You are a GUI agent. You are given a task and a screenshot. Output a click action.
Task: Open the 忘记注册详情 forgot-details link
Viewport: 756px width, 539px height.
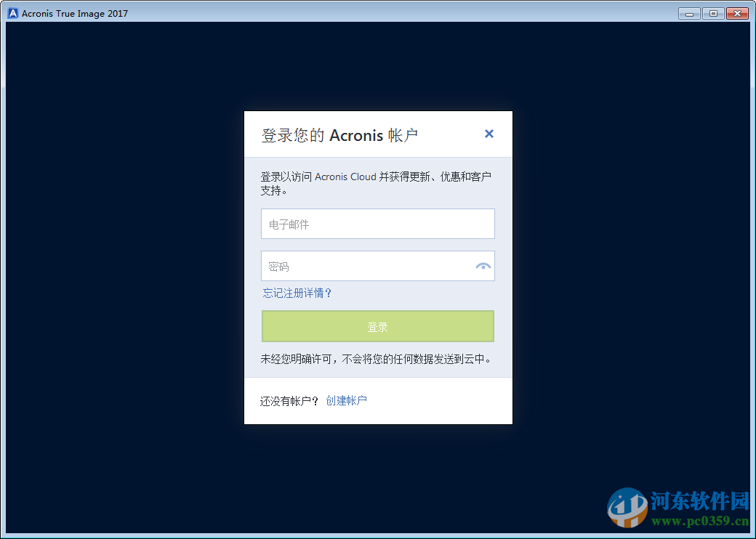pos(297,293)
